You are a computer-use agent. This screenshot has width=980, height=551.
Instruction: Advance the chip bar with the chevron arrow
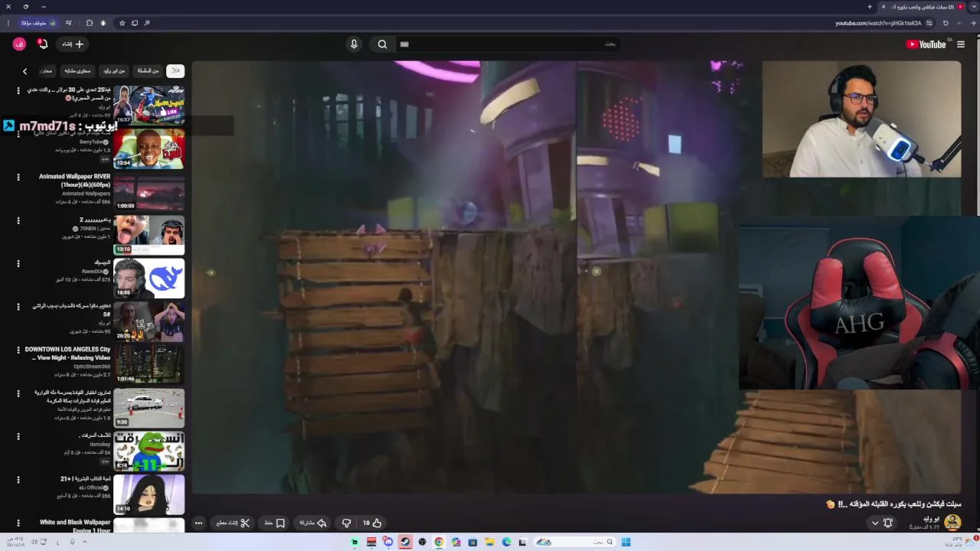24,71
